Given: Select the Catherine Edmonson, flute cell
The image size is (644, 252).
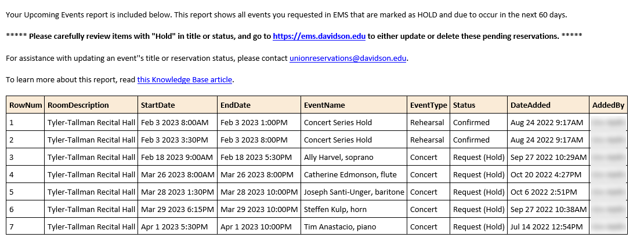Looking at the screenshot, I should pos(354,174).
